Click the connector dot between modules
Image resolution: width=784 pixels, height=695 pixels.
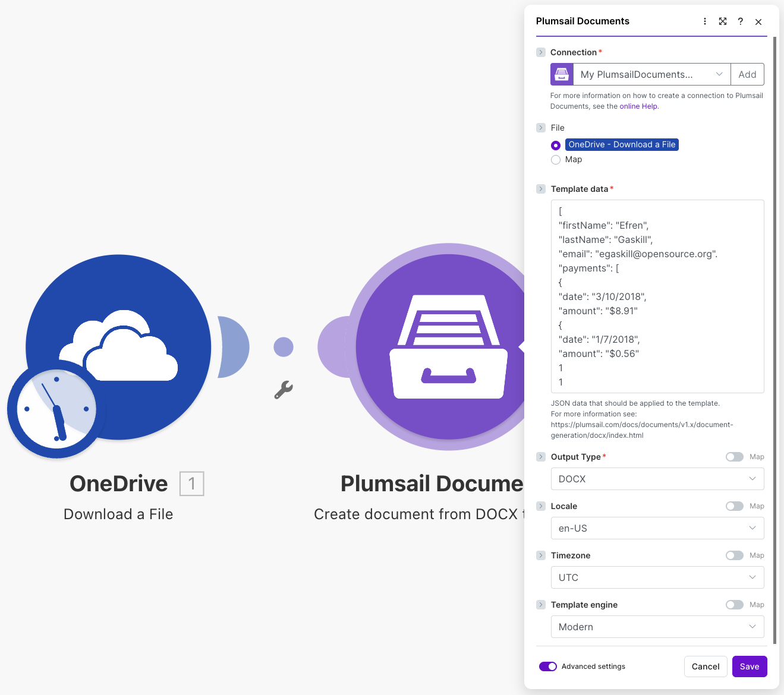(284, 347)
